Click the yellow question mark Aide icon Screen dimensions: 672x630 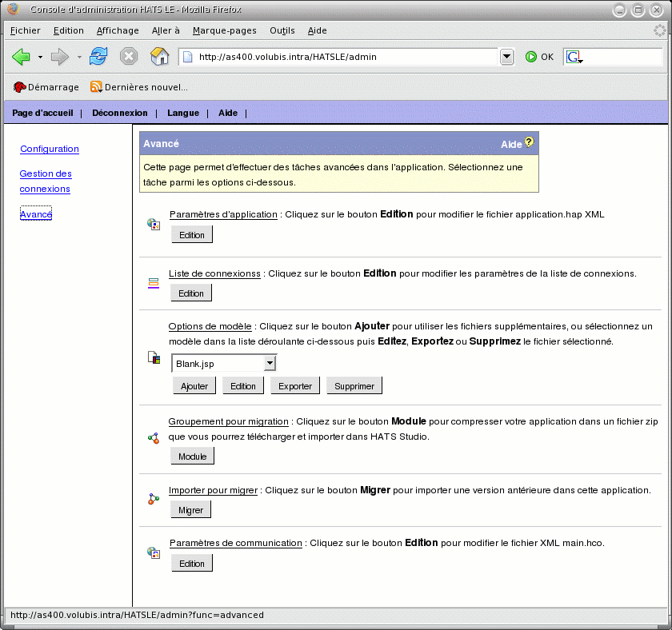click(530, 142)
